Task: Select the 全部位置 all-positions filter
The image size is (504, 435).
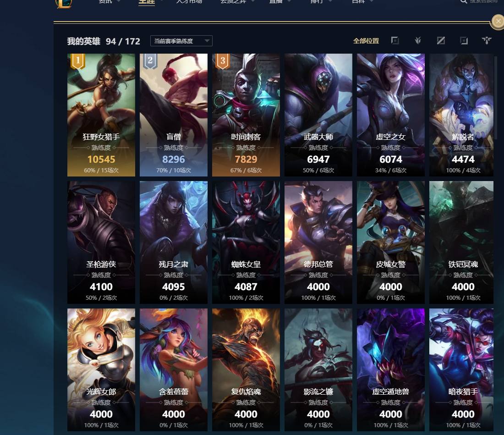Action: [x=366, y=41]
